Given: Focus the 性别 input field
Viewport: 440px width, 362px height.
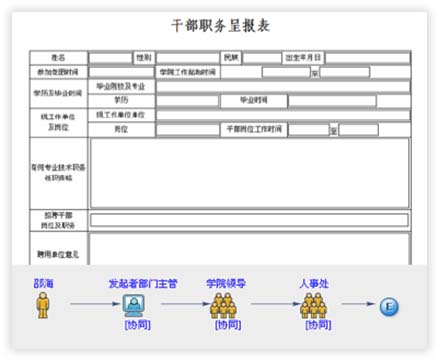Looking at the screenshot, I should [x=187, y=58].
